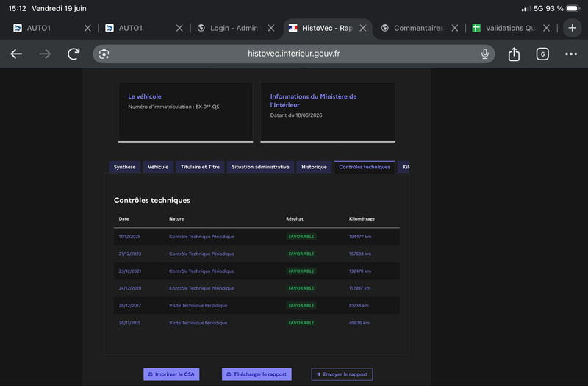Image resolution: width=588 pixels, height=386 pixels.
Task: Tap the 15:12 clock in status bar
Action: click(x=17, y=8)
